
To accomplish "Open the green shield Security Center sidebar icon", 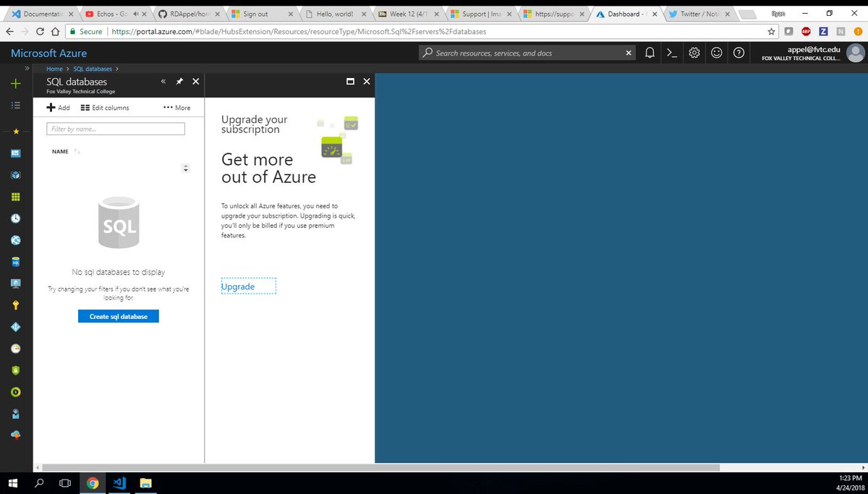I will click(x=16, y=370).
